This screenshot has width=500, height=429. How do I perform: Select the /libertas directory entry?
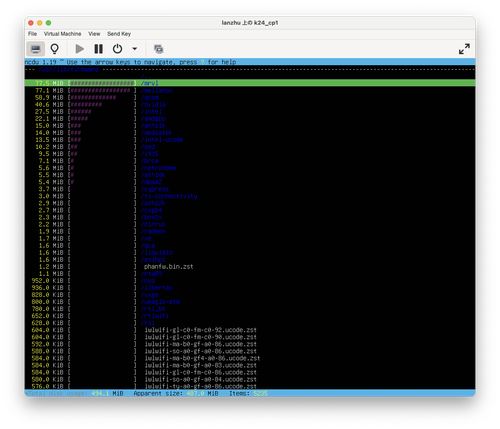point(156,288)
